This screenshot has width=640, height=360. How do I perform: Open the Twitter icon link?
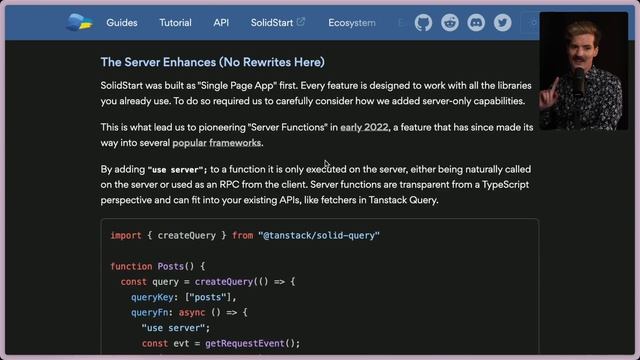pos(502,23)
